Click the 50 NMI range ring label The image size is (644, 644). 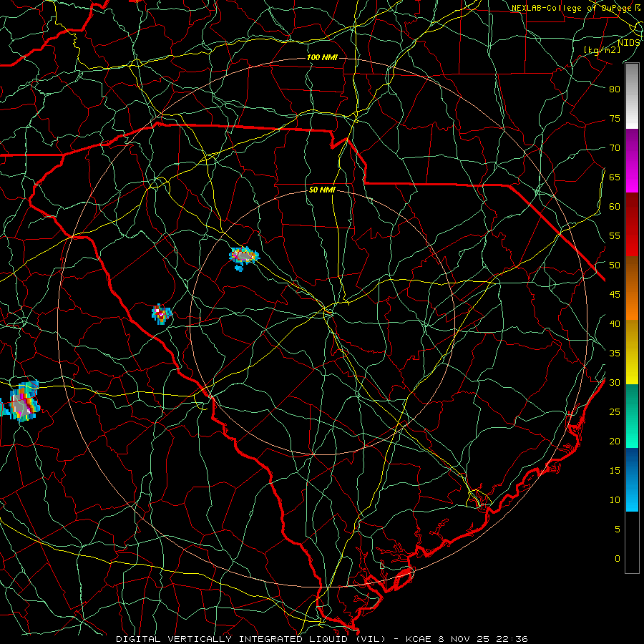pos(322,190)
